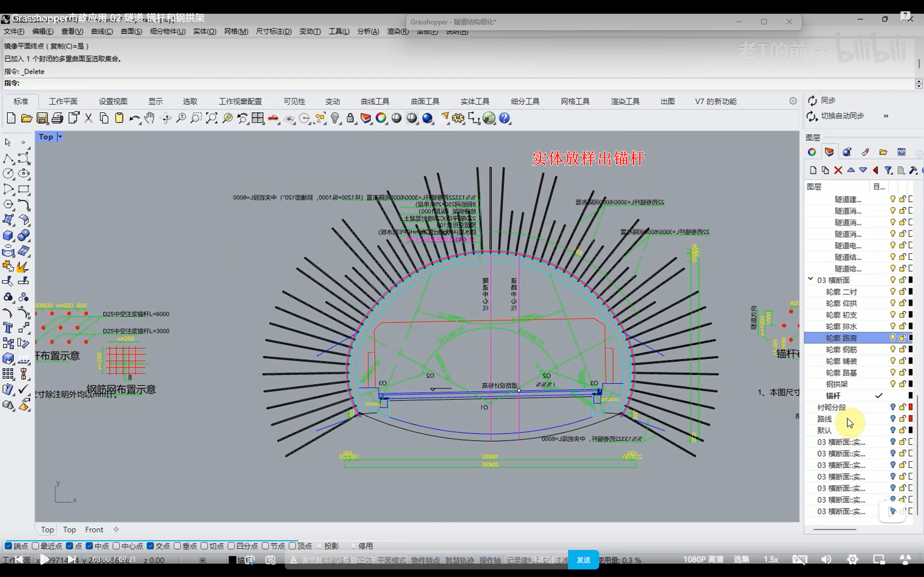This screenshot has width=924, height=577.
Task: Click the Zoom Extents icon
Action: 211,118
